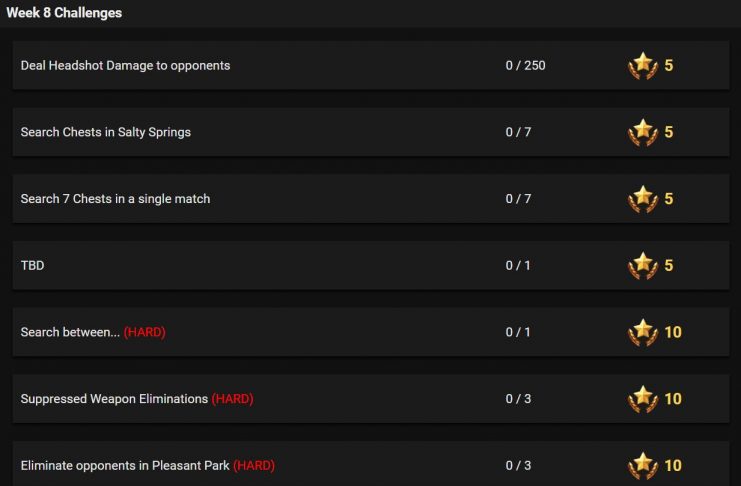The width and height of the screenshot is (741, 486).
Task: Click the 0 / 3 progress for Pleasant Park
Action: (518, 465)
